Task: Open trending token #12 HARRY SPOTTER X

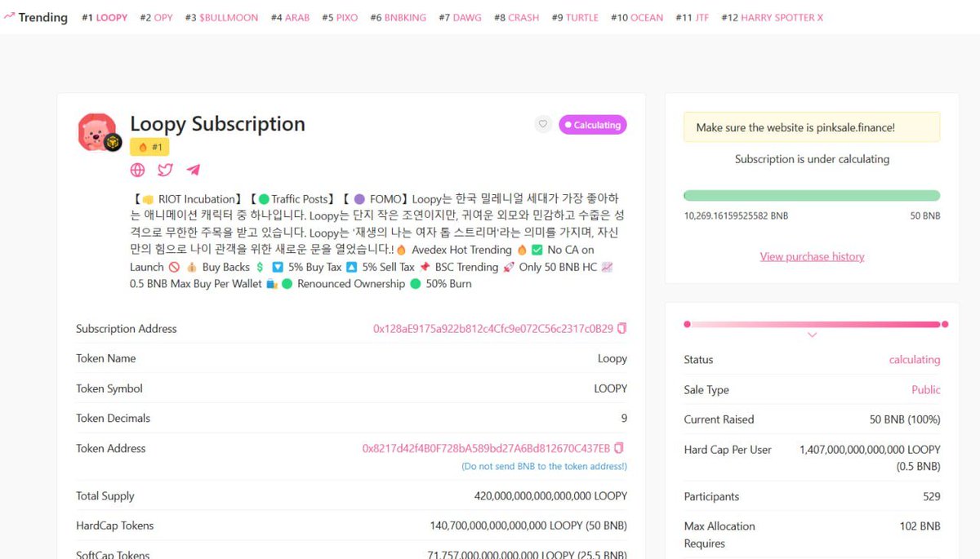Action: point(772,17)
